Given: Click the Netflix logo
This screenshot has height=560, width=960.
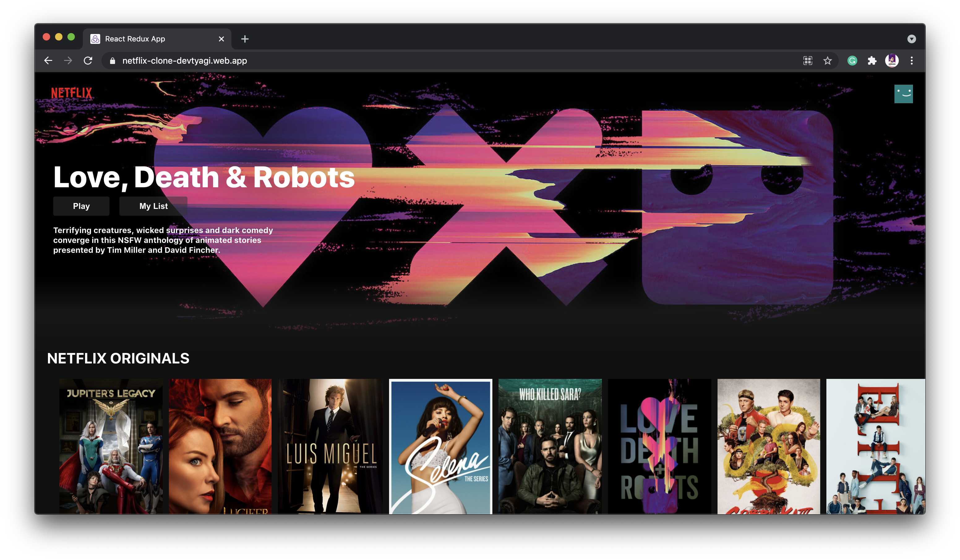Looking at the screenshot, I should (x=72, y=93).
